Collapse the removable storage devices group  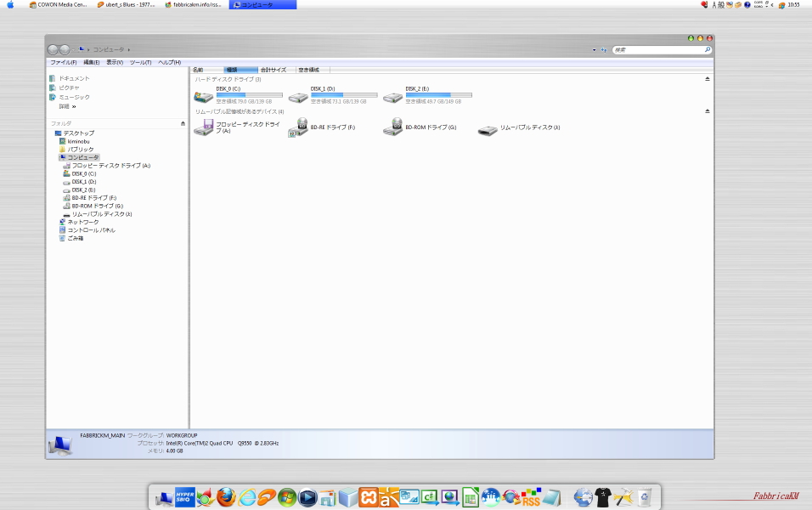(x=707, y=111)
